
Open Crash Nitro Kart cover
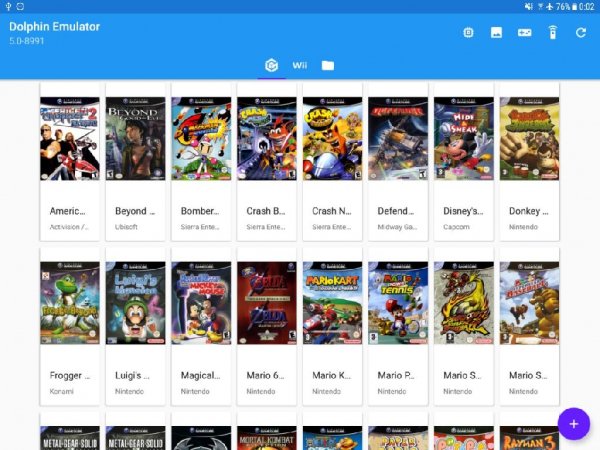(x=333, y=139)
